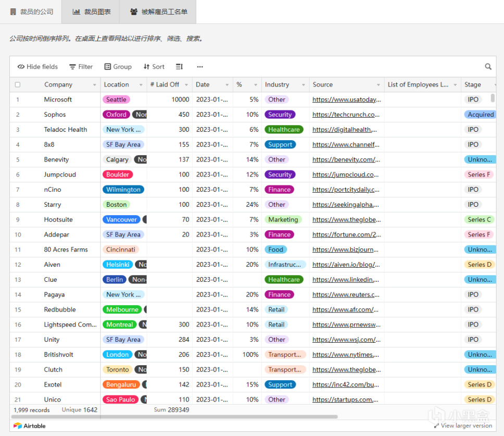
Task: Click the Melbourne location tag
Action: pyautogui.click(x=122, y=309)
